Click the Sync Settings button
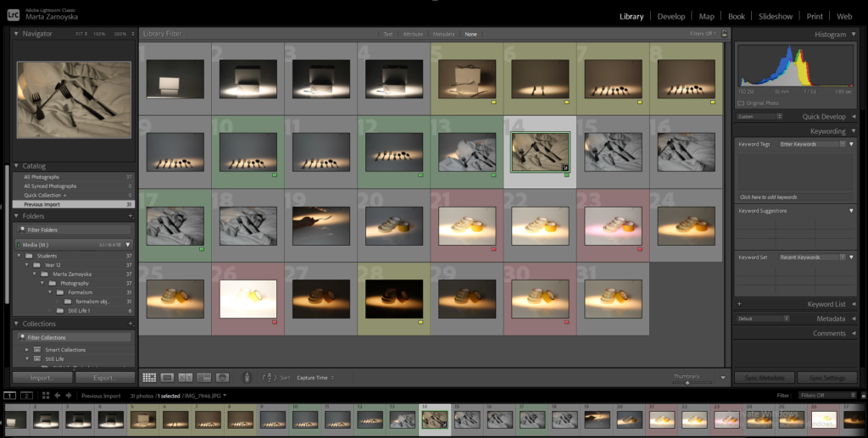 pos(827,378)
